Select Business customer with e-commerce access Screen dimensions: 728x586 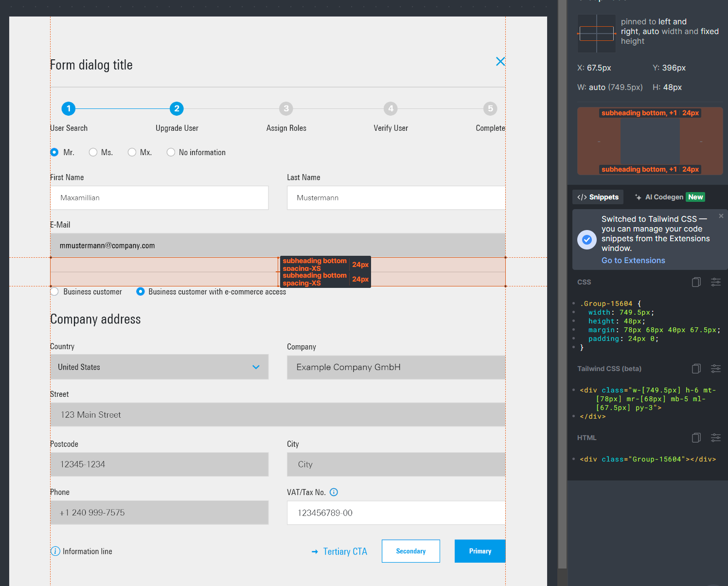141,292
